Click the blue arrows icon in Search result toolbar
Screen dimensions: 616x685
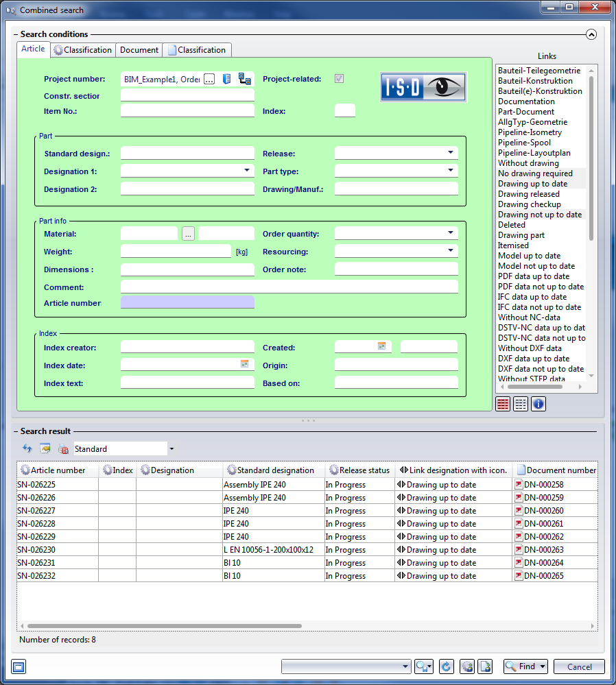(x=27, y=448)
